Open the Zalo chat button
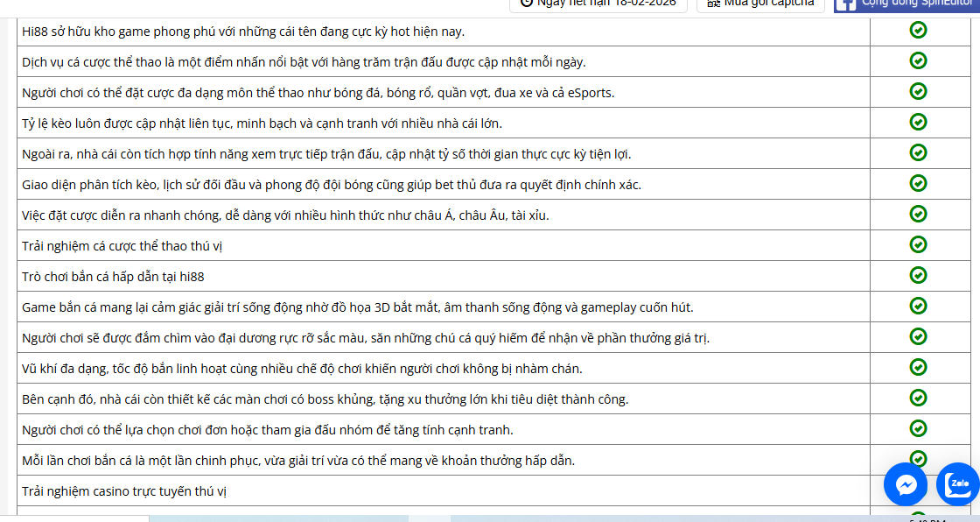 958,484
